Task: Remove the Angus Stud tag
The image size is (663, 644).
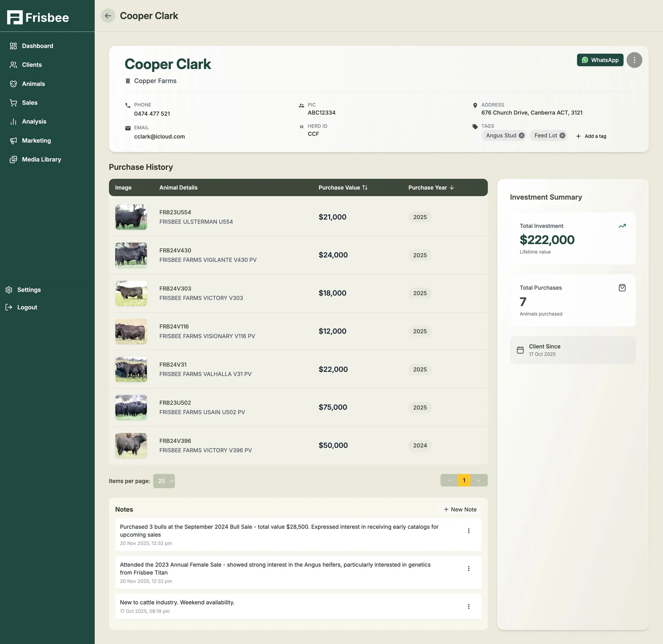Action: pyautogui.click(x=521, y=135)
